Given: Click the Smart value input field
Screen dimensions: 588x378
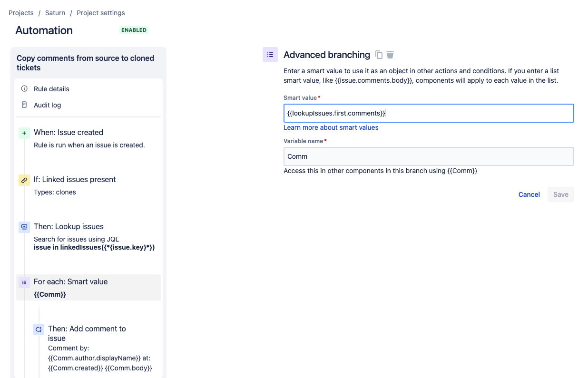Looking at the screenshot, I should pyautogui.click(x=428, y=113).
